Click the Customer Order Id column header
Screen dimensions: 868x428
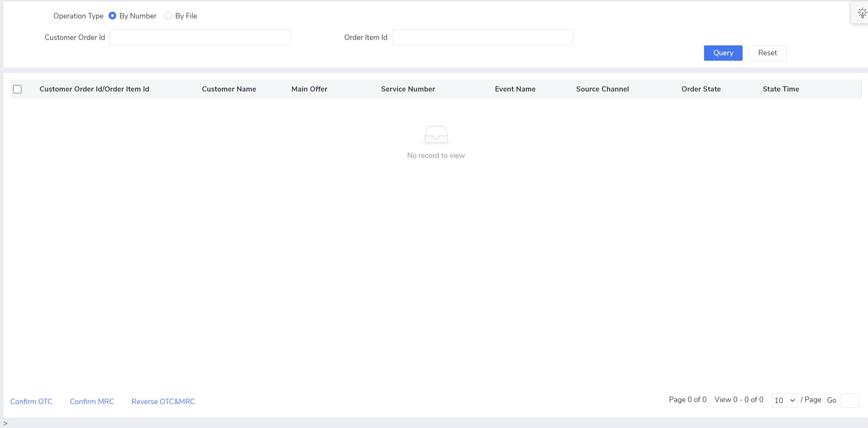[x=94, y=88]
